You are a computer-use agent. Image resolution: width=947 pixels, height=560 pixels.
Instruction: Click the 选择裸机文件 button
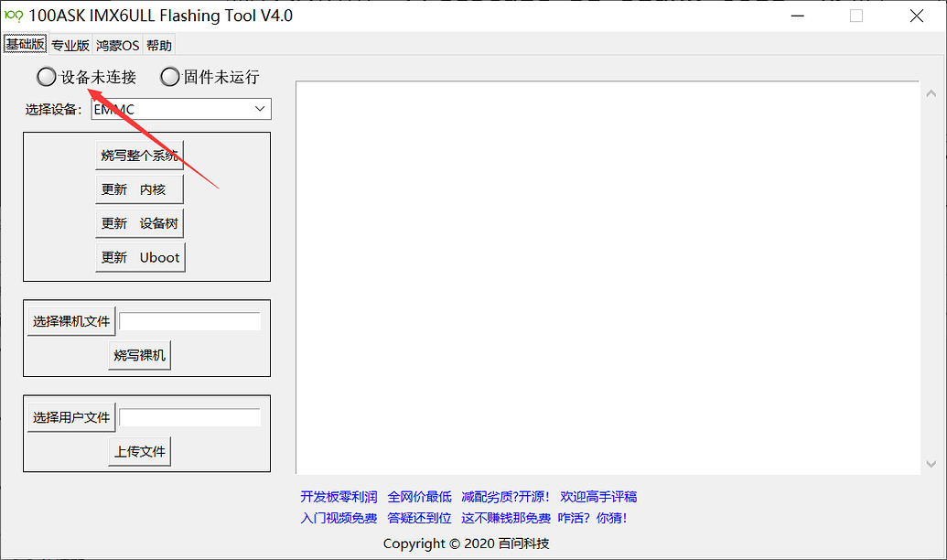[x=71, y=321]
